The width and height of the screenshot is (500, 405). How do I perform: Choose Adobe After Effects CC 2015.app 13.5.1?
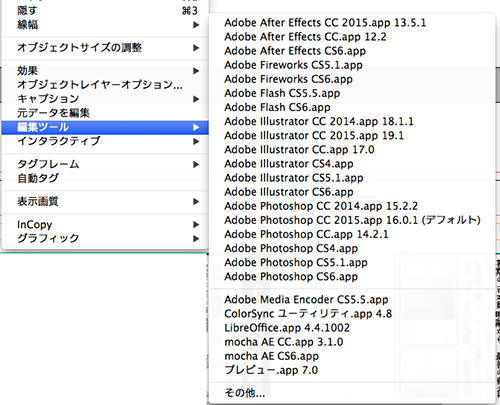352,23
